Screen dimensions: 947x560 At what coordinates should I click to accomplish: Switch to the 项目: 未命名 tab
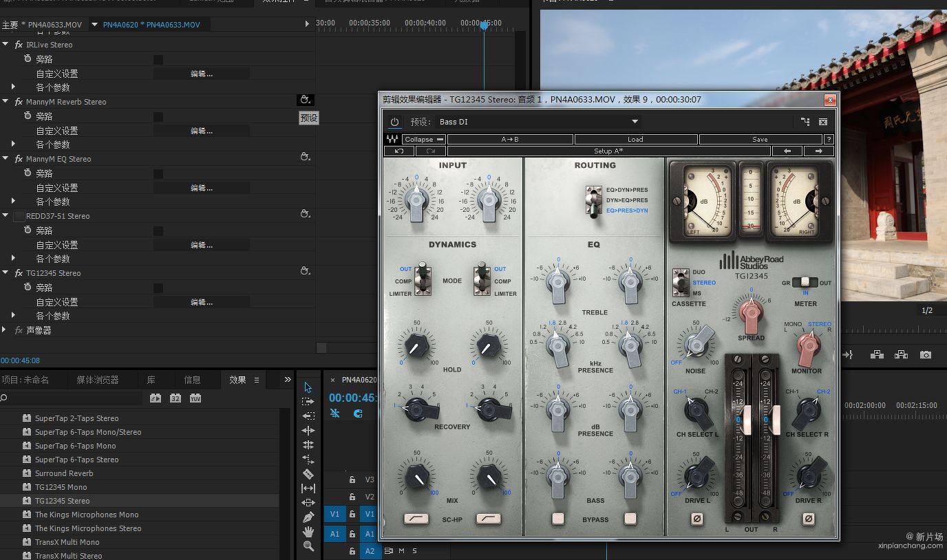[x=25, y=380]
